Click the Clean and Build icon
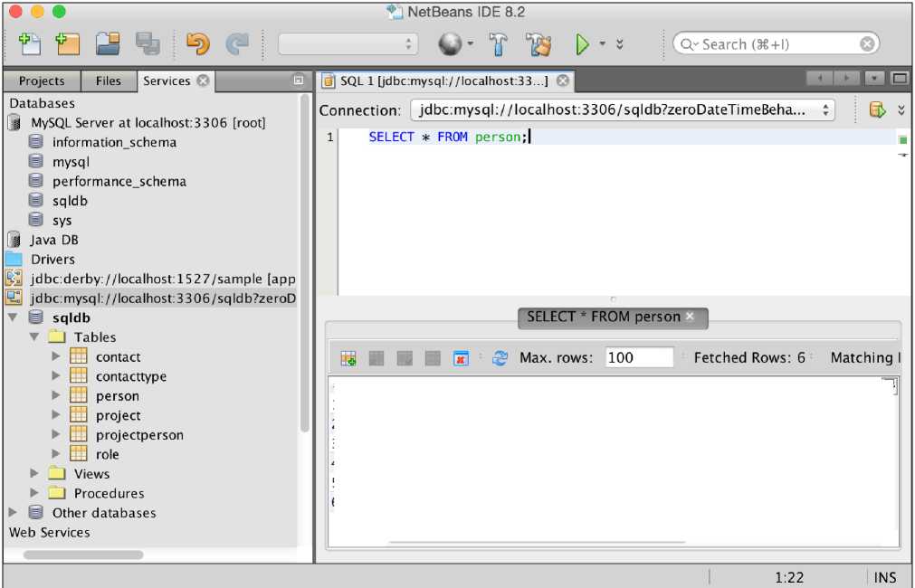Screen dimensions: 915x588 coord(539,43)
